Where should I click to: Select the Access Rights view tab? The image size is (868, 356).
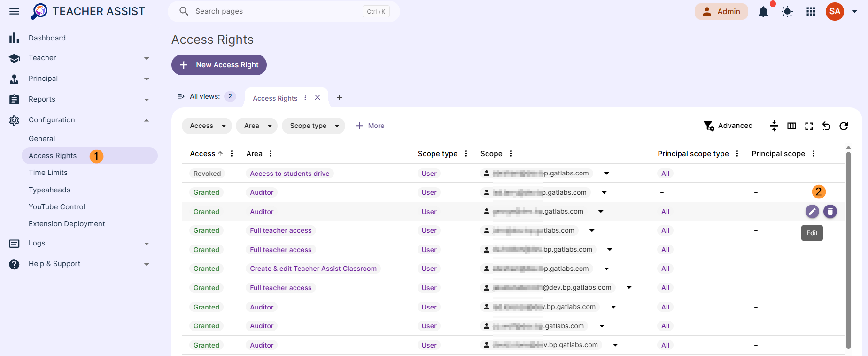275,98
